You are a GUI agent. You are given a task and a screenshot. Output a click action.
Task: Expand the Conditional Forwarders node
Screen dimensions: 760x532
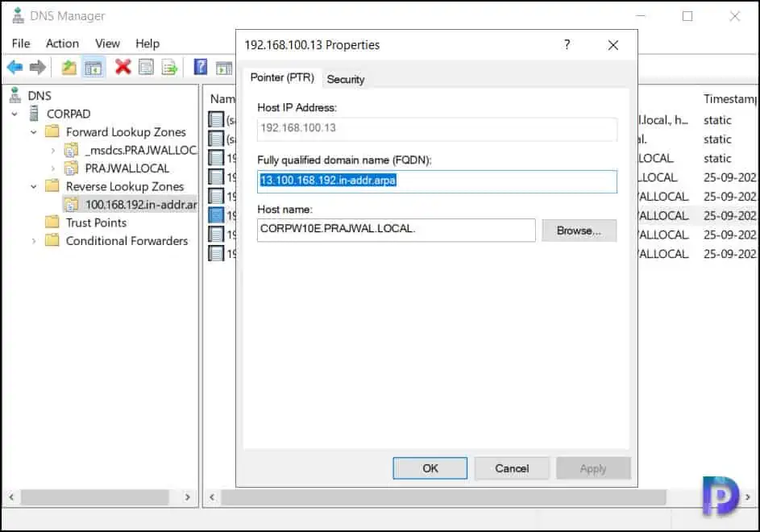(x=33, y=240)
